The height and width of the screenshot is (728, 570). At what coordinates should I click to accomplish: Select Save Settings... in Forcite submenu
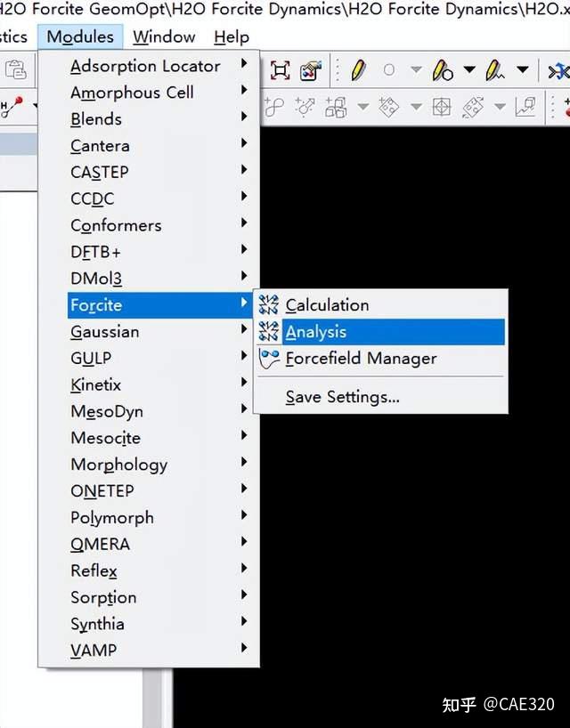tap(380, 397)
